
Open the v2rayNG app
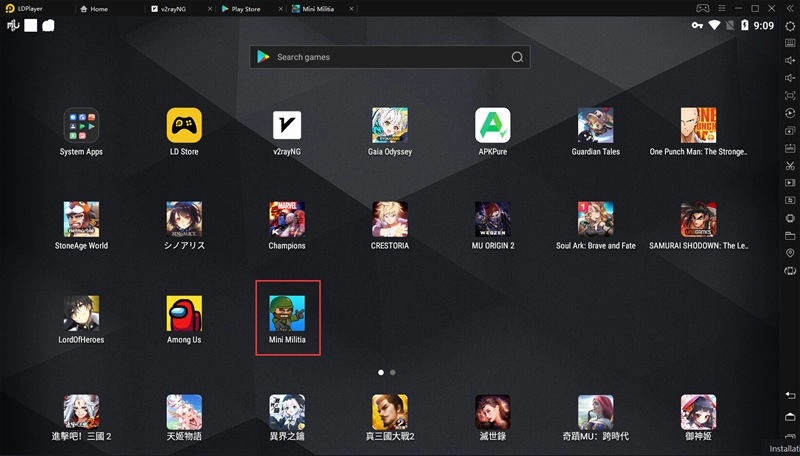point(287,126)
